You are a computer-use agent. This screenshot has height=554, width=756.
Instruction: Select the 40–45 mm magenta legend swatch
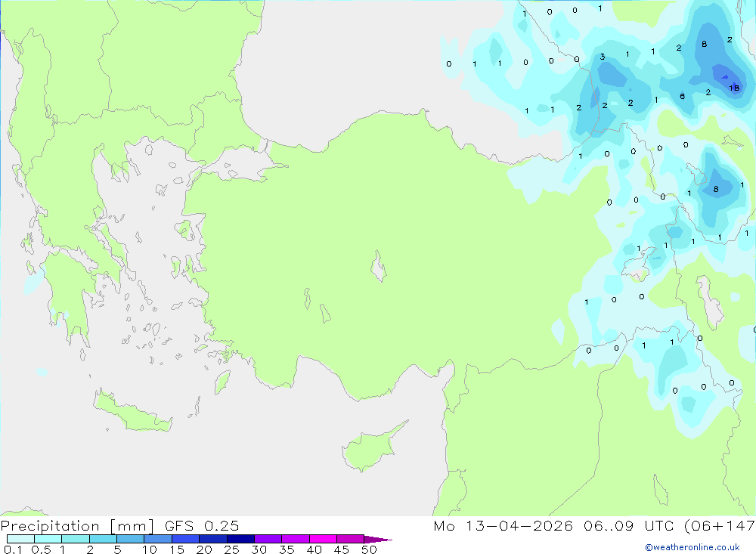click(x=323, y=539)
